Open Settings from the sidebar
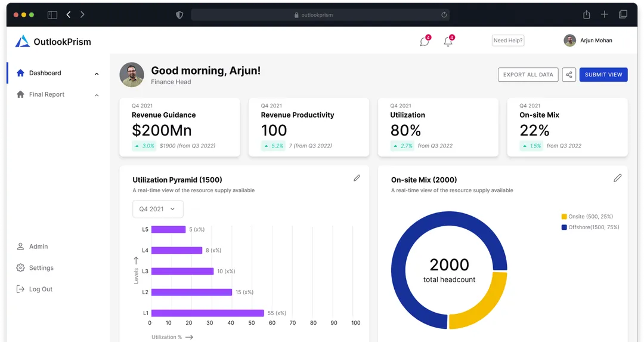 coord(41,268)
